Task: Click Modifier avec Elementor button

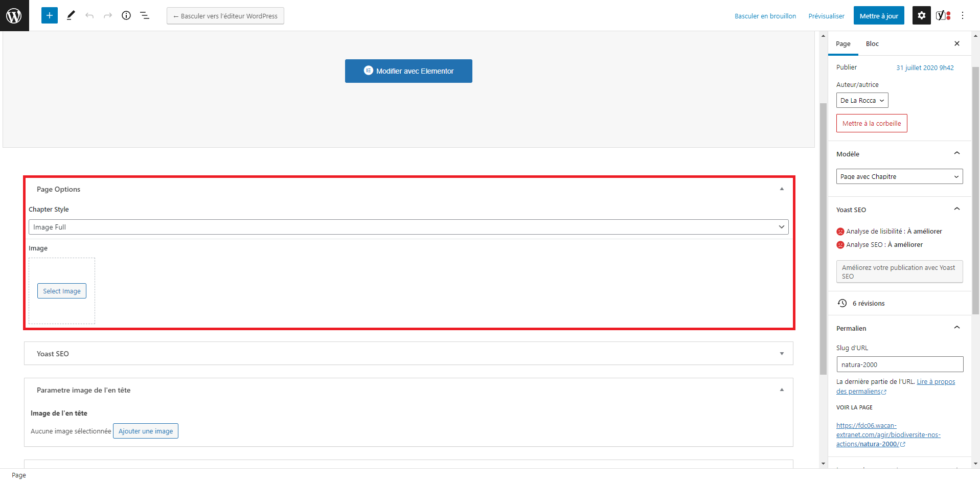Action: coord(408,71)
